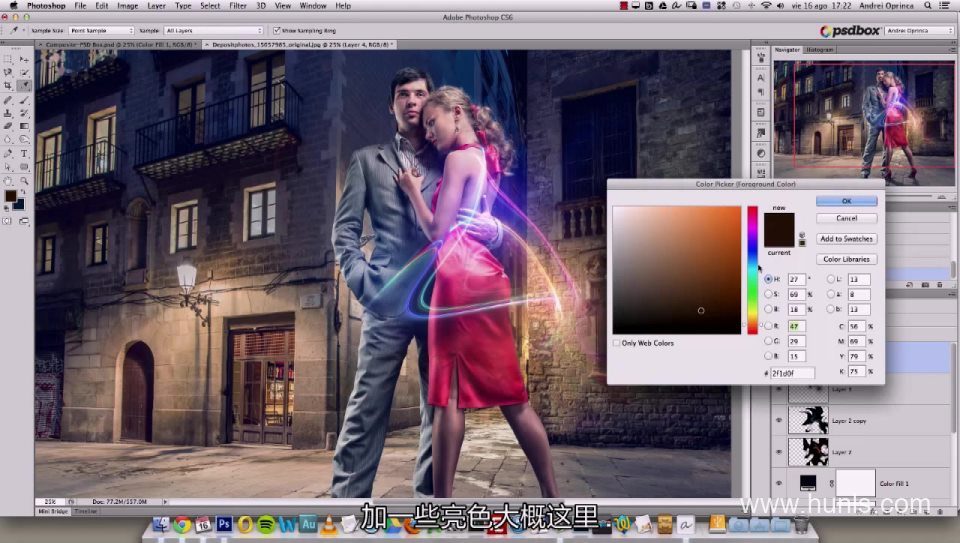This screenshot has width=960, height=543.
Task: Click the Add to Swatches button
Action: (846, 239)
